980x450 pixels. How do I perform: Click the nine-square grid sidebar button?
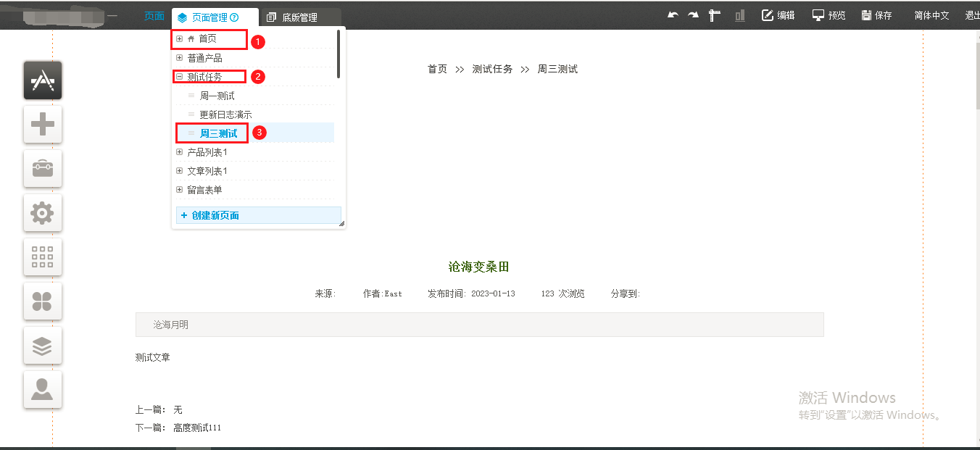43,257
